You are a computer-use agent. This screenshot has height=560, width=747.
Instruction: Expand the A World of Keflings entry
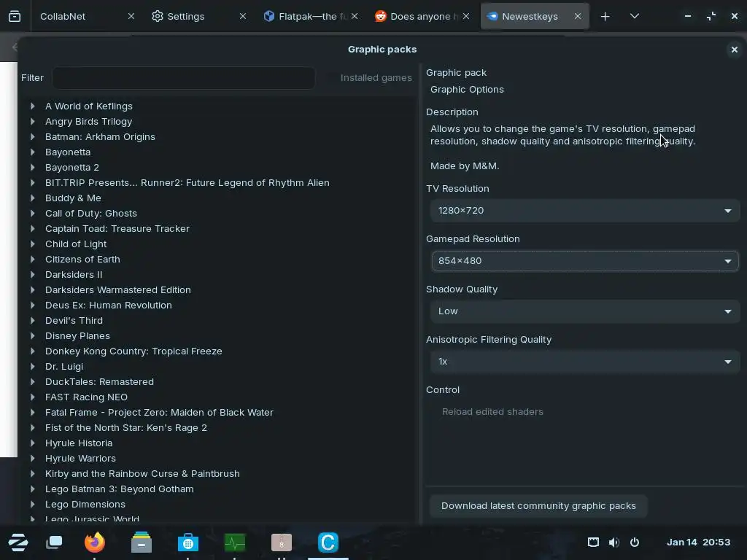32,106
